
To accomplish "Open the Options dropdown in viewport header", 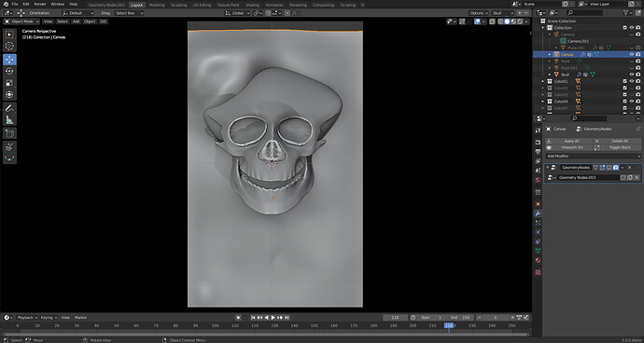I will coord(479,13).
